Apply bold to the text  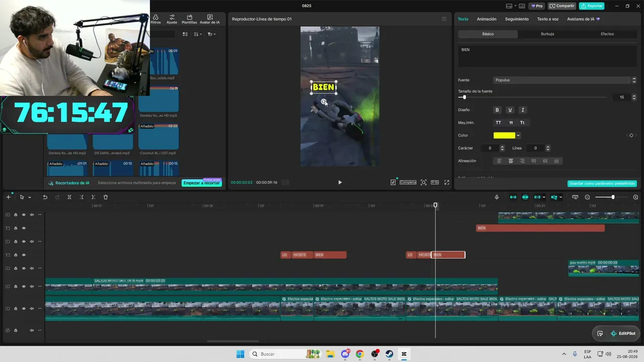point(497,110)
